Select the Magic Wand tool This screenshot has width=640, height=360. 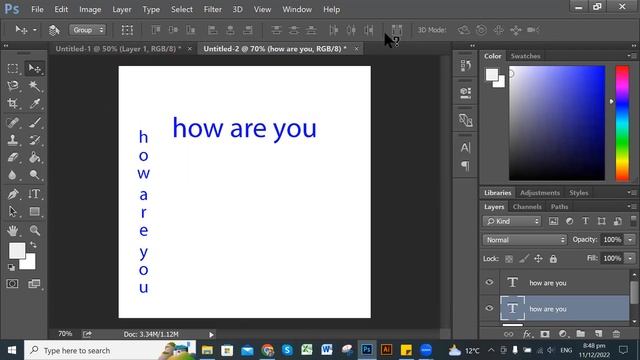click(x=35, y=86)
